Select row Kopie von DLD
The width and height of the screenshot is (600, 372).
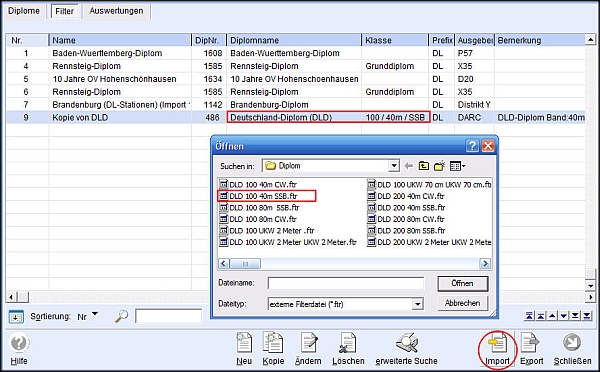pyautogui.click(x=295, y=117)
